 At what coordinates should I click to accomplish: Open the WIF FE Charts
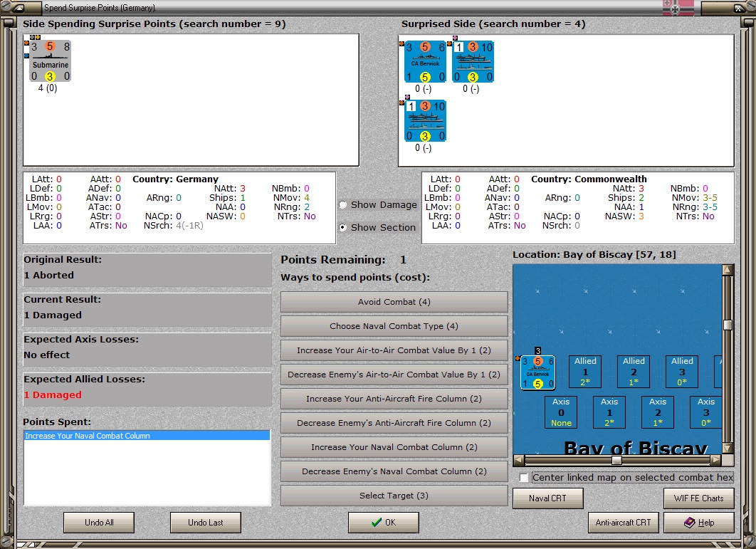pyautogui.click(x=698, y=498)
